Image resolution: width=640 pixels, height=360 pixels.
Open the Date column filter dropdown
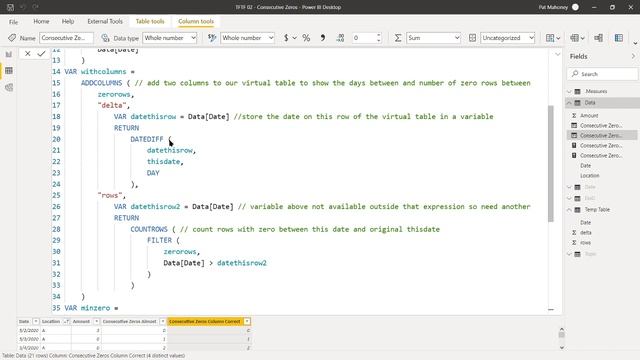click(36, 322)
